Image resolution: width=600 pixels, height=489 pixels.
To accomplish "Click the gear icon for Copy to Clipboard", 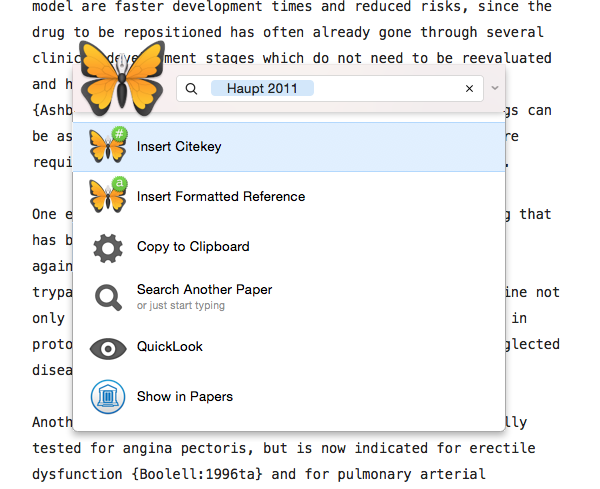I will click(108, 248).
